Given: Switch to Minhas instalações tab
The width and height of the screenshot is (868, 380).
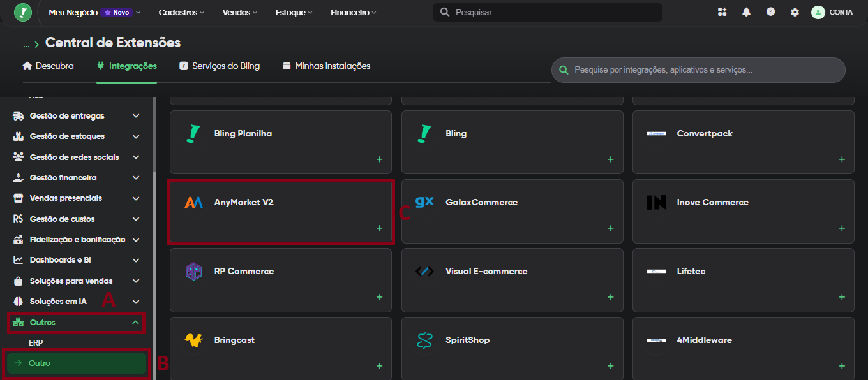Looking at the screenshot, I should pos(326,66).
